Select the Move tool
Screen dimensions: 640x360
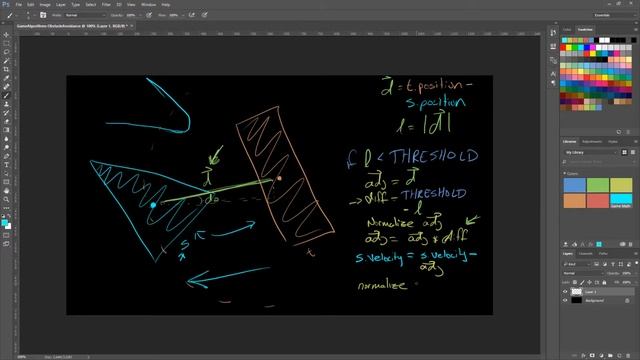pos(6,35)
